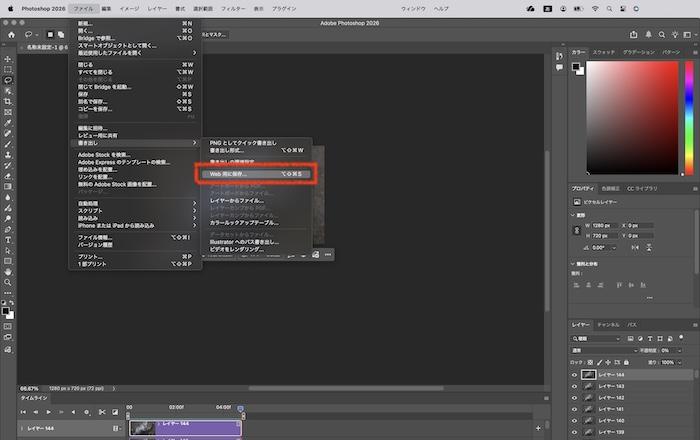Image resolution: width=700 pixels, height=440 pixels.
Task: Open the workspace switcher icon
Action: click(688, 35)
